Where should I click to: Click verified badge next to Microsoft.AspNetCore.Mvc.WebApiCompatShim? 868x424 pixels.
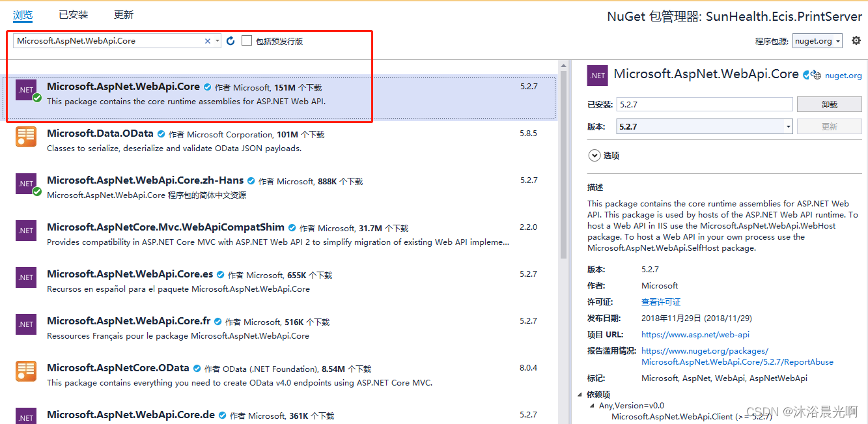point(292,228)
